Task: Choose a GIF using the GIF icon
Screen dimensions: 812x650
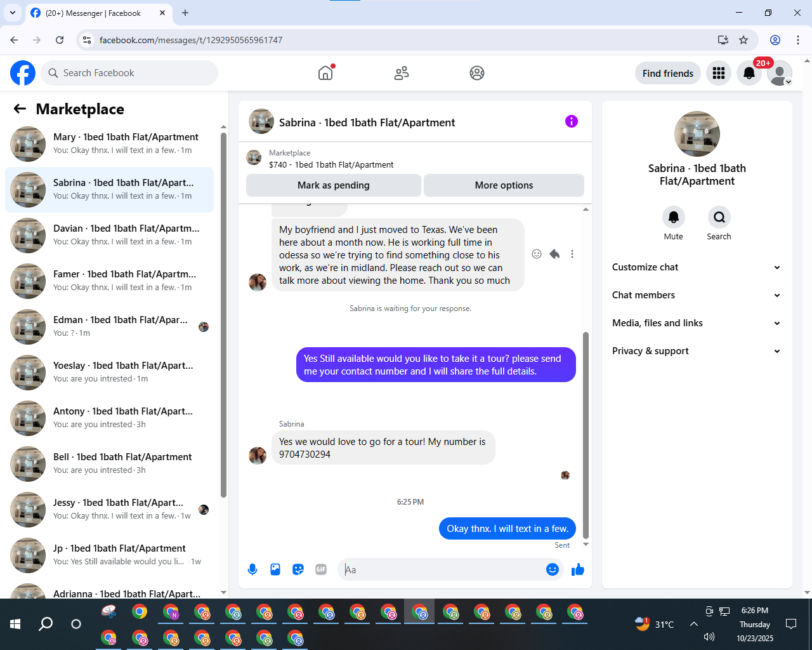Action: pyautogui.click(x=321, y=569)
